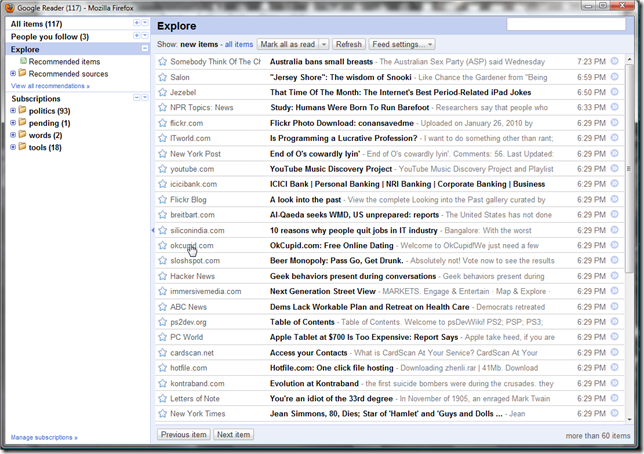644x454 pixels.
Task: Star the ITworld.com item
Action: point(163,138)
